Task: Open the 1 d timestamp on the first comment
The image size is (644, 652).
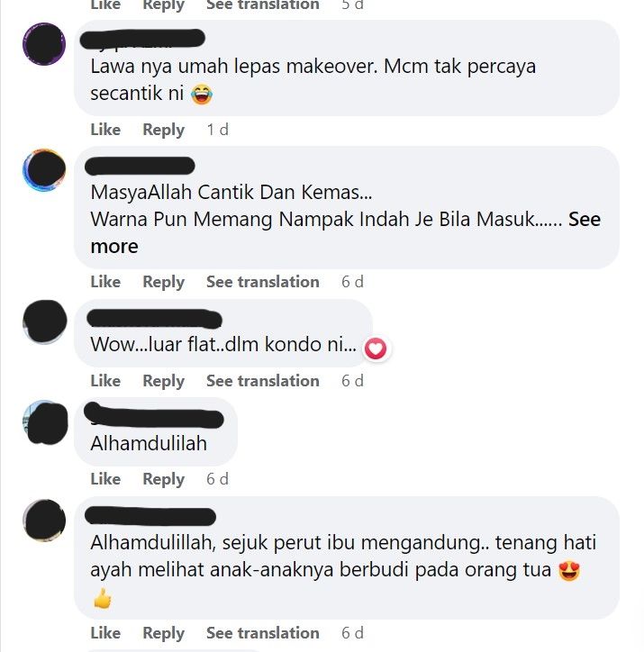Action: (x=217, y=130)
